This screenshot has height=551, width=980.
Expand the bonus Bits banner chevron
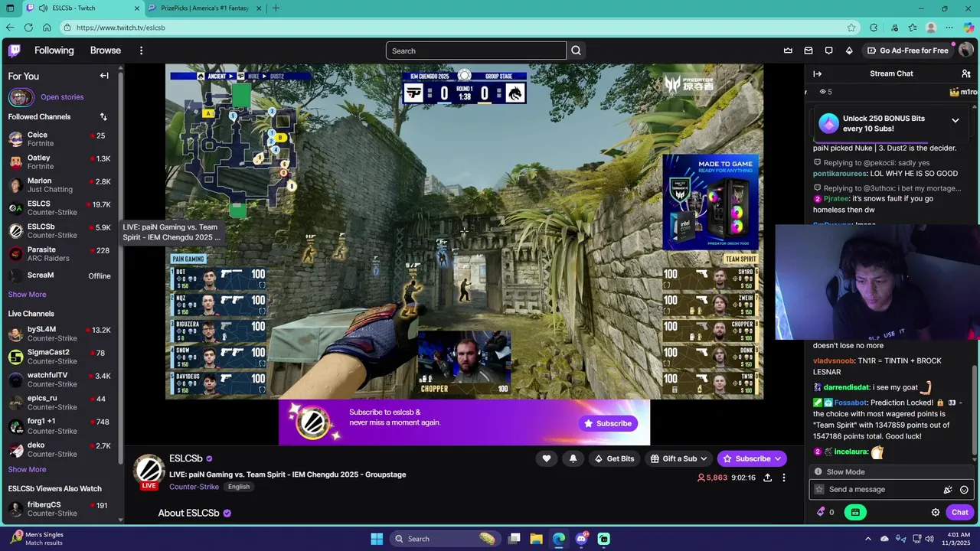(x=955, y=121)
